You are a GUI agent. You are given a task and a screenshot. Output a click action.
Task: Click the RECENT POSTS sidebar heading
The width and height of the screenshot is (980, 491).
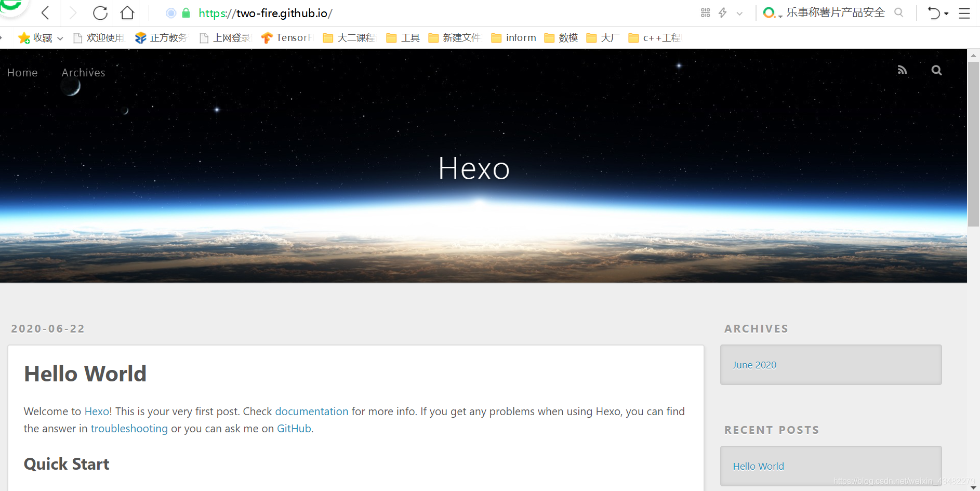pyautogui.click(x=772, y=430)
